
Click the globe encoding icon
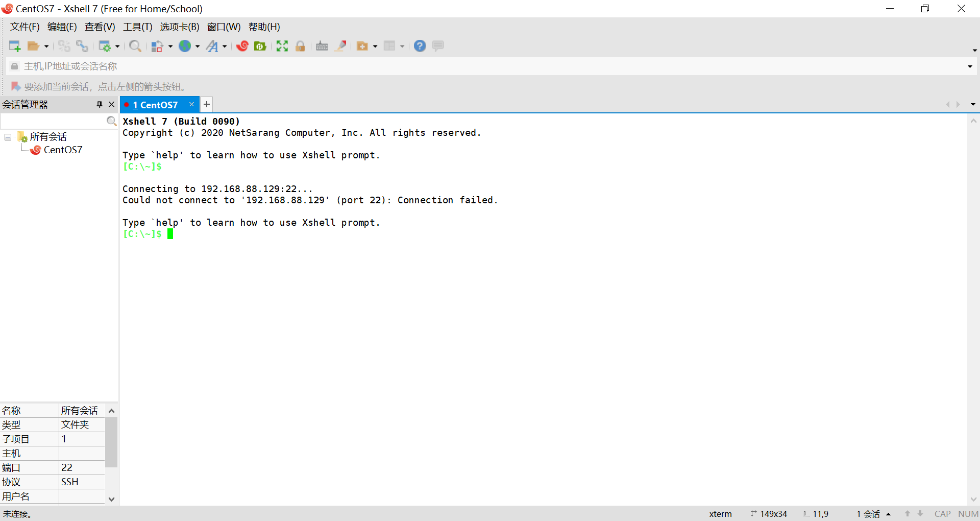pyautogui.click(x=185, y=46)
